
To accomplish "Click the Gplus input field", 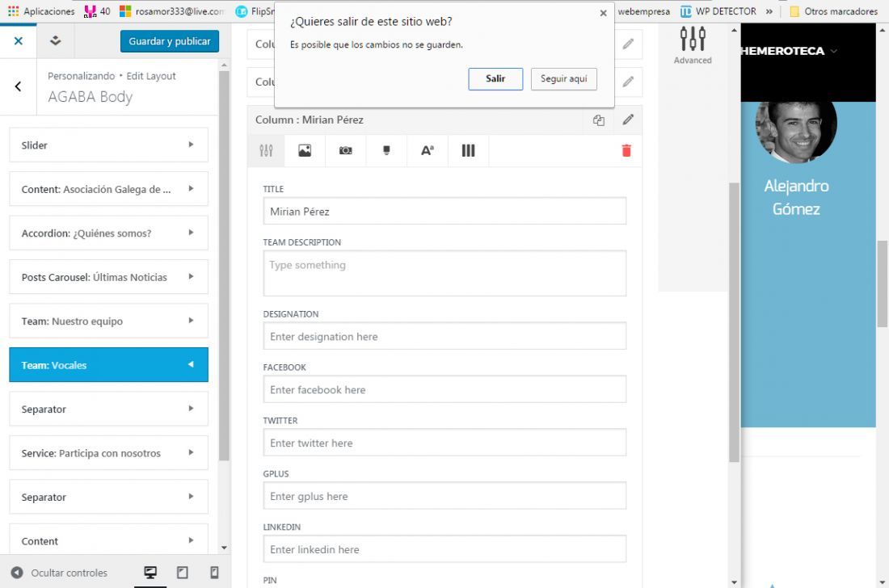I will 444,496.
